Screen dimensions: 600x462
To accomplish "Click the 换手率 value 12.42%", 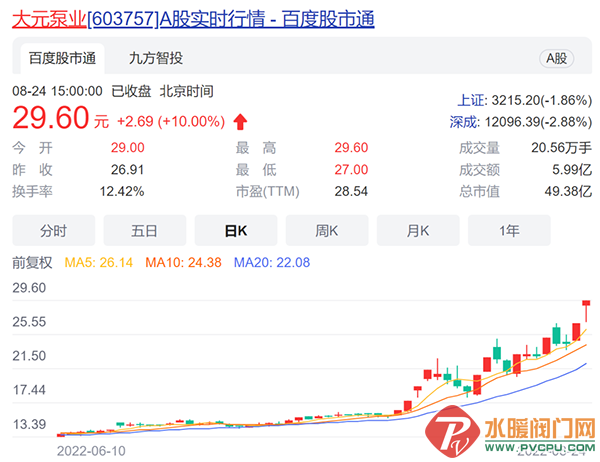I will point(122,191).
